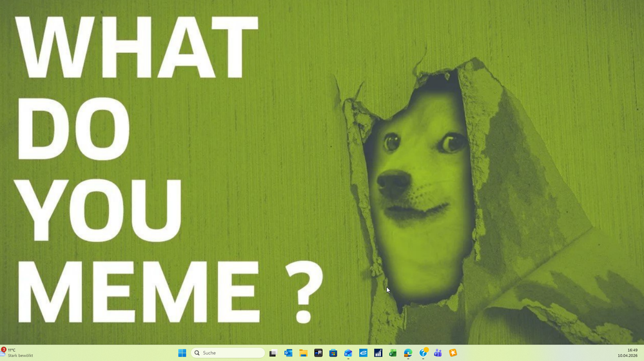Open the blue 'e' app icon
The width and height of the screenshot is (644, 361).
pos(363,353)
